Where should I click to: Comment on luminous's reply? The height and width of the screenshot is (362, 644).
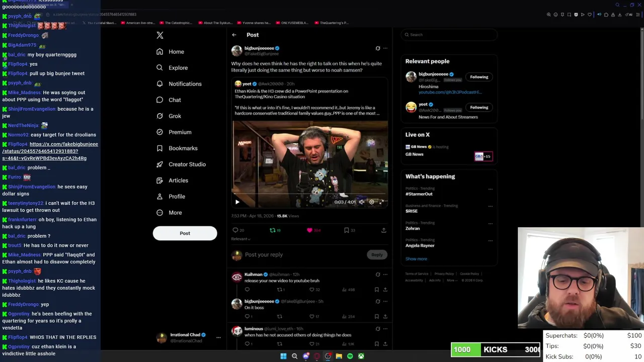247,344
